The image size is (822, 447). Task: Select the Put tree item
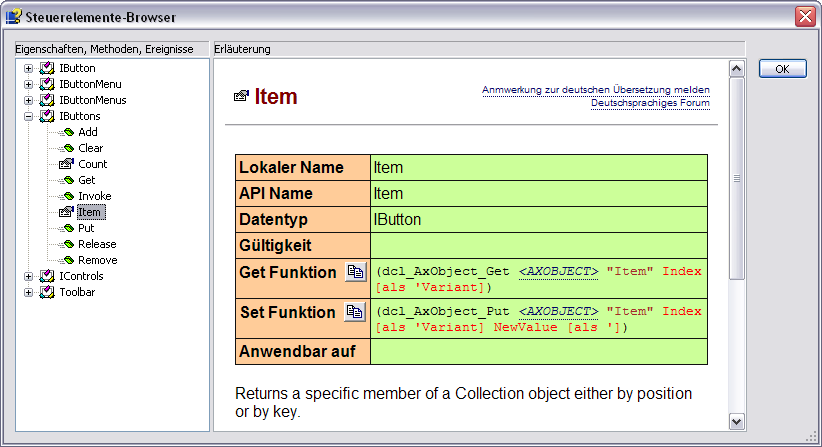click(x=86, y=228)
